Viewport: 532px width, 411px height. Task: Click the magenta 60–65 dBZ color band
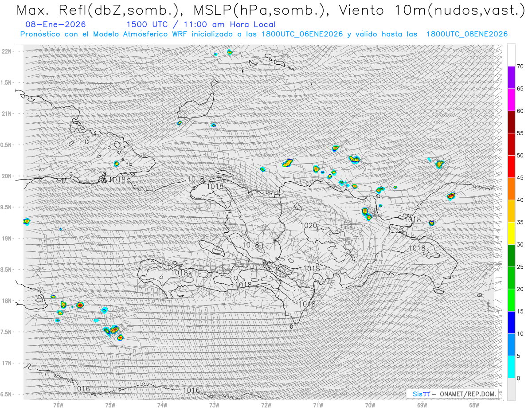point(511,99)
